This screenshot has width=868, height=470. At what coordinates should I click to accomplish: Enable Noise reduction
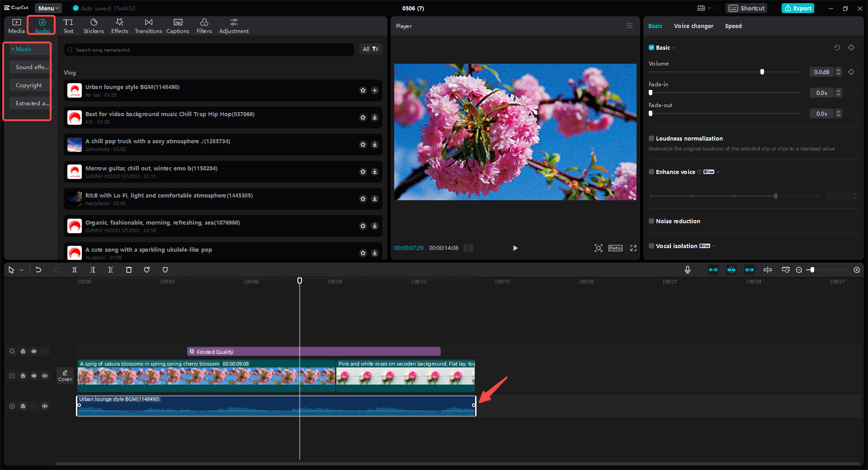pyautogui.click(x=651, y=221)
